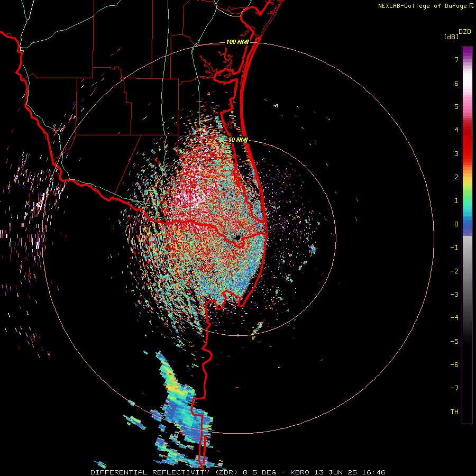Click the -6 value on the color scale
This screenshot has width=476, height=476.
tap(454, 364)
